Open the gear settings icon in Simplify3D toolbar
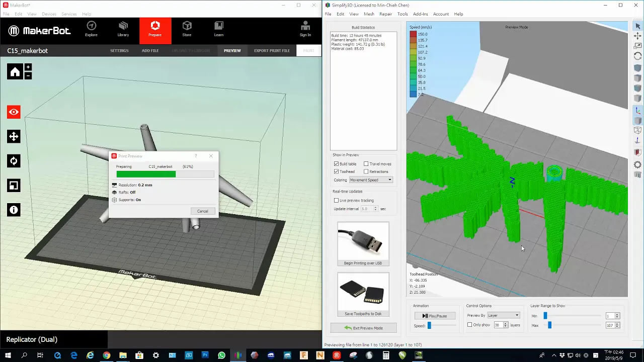Viewport: 644px width, 362px height. click(x=637, y=164)
